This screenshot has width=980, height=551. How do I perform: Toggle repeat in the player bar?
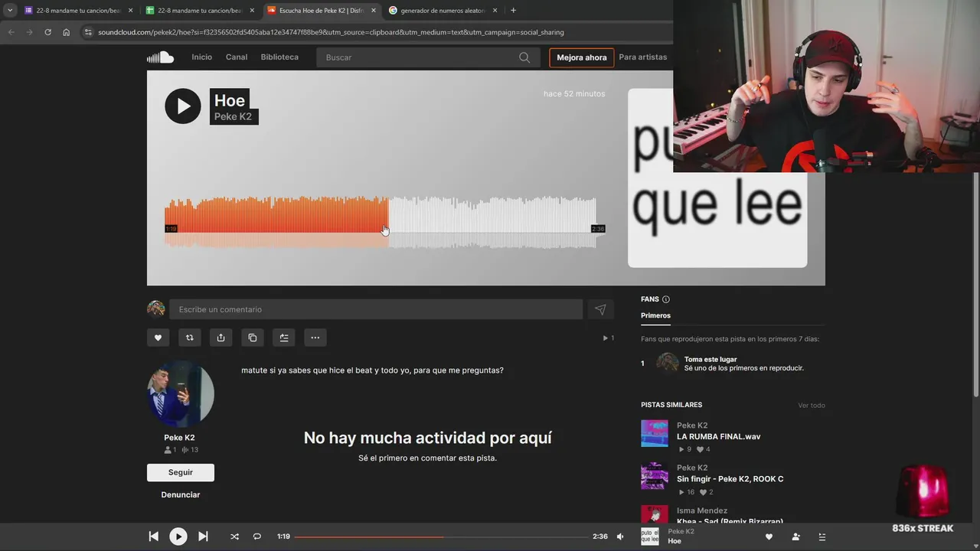tap(257, 536)
